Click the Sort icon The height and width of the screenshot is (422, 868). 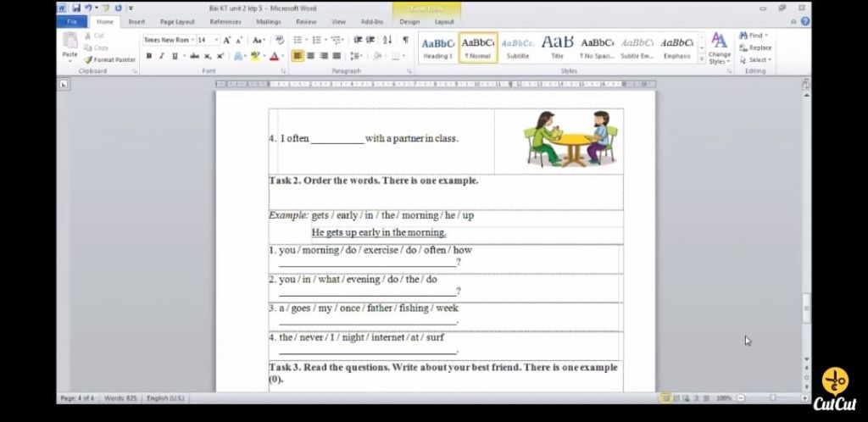[387, 41]
